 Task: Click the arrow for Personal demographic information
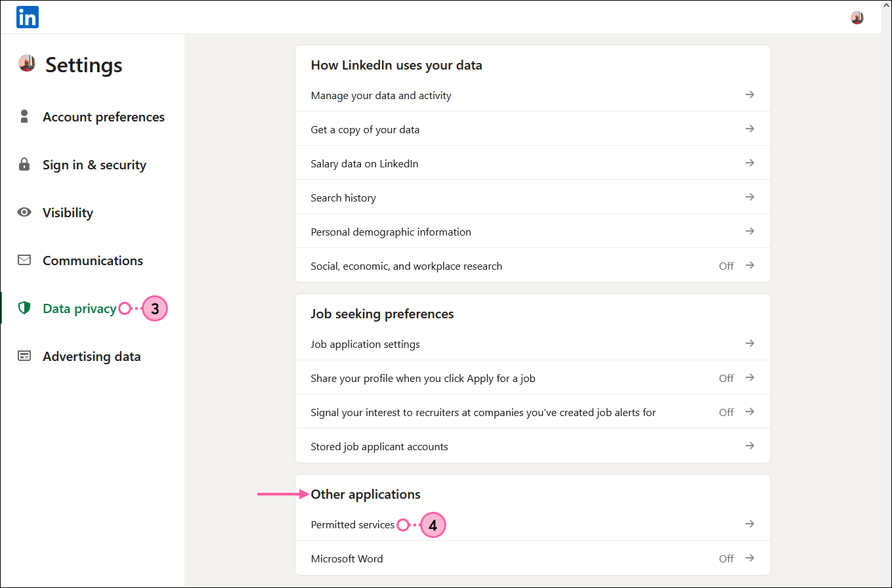[750, 231]
